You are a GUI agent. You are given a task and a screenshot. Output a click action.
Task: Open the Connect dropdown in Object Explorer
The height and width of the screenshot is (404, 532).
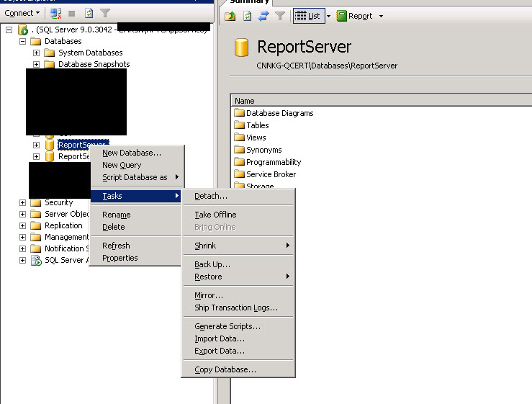[x=22, y=13]
